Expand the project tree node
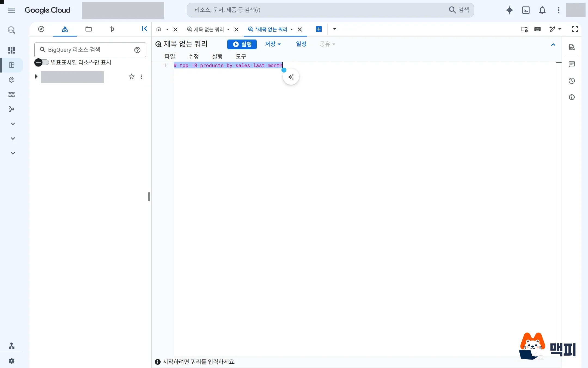Image resolution: width=588 pixels, height=368 pixels. (x=36, y=77)
